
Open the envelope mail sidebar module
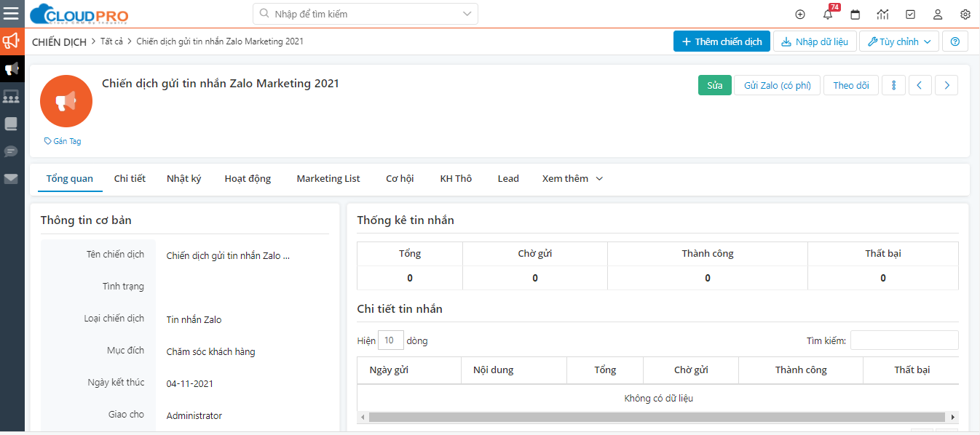12,179
